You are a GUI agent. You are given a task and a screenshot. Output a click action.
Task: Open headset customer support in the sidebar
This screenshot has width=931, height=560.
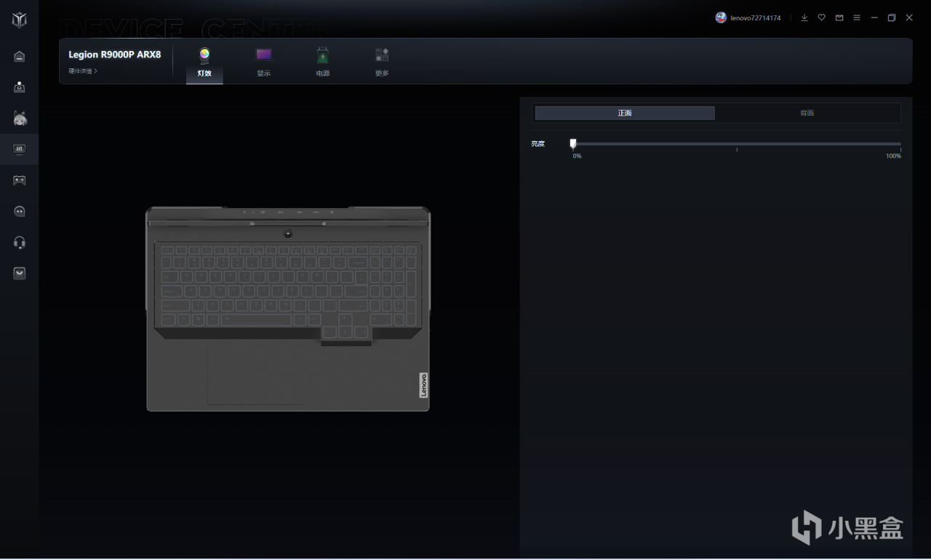coord(20,242)
